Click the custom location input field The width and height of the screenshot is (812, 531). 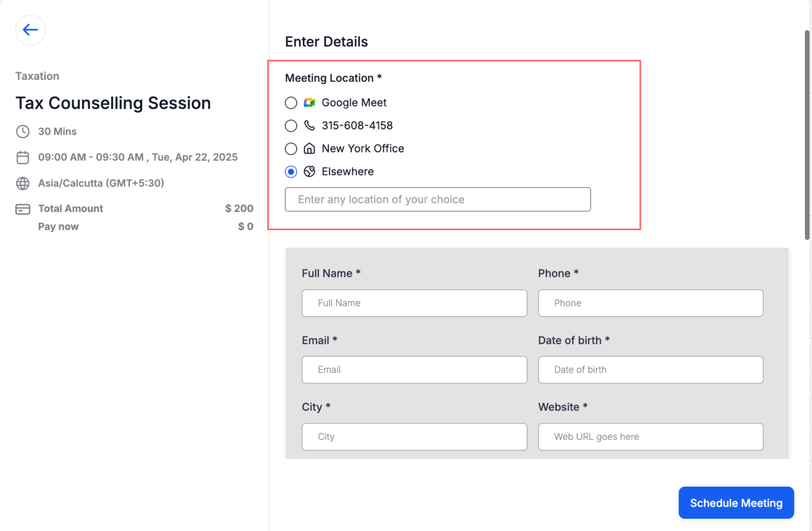(x=437, y=200)
